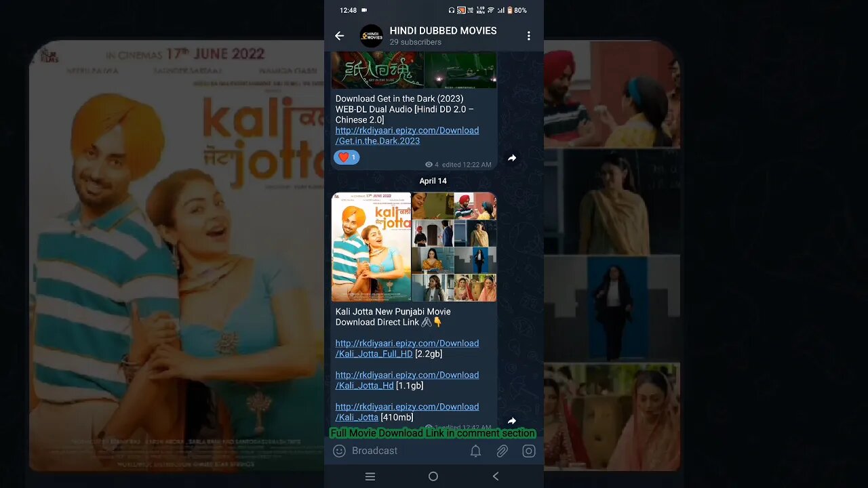
Task: Toggle silent broadcast bell icon
Action: [476, 451]
